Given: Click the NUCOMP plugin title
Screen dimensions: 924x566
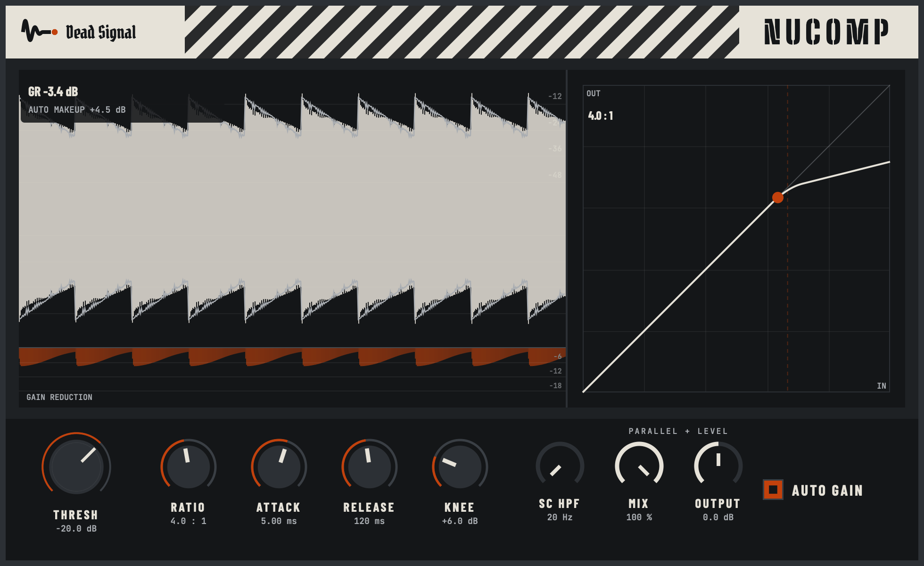Looking at the screenshot, I should [826, 32].
